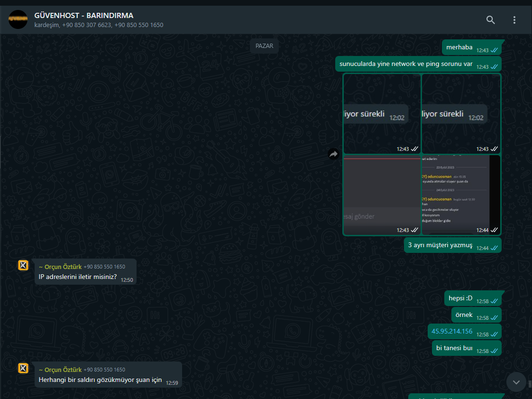Viewport: 532px width, 399px height.
Task: Click the 'bi tanesi bu' message
Action: (x=467, y=348)
